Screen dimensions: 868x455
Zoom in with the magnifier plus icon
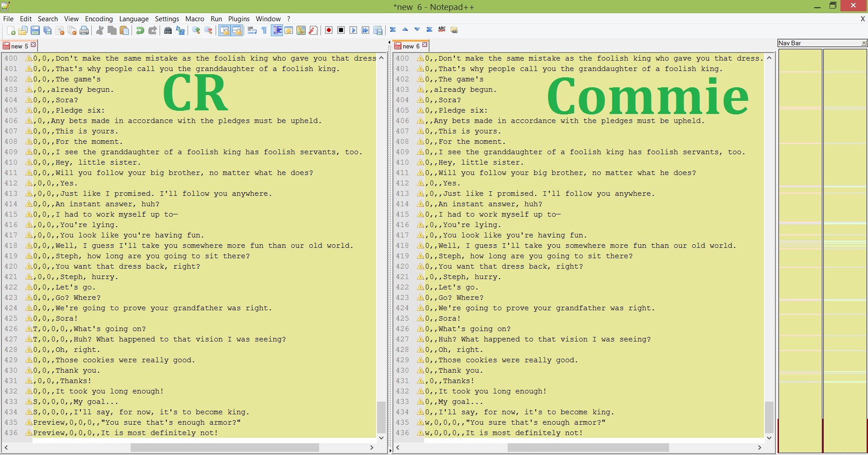(x=196, y=30)
